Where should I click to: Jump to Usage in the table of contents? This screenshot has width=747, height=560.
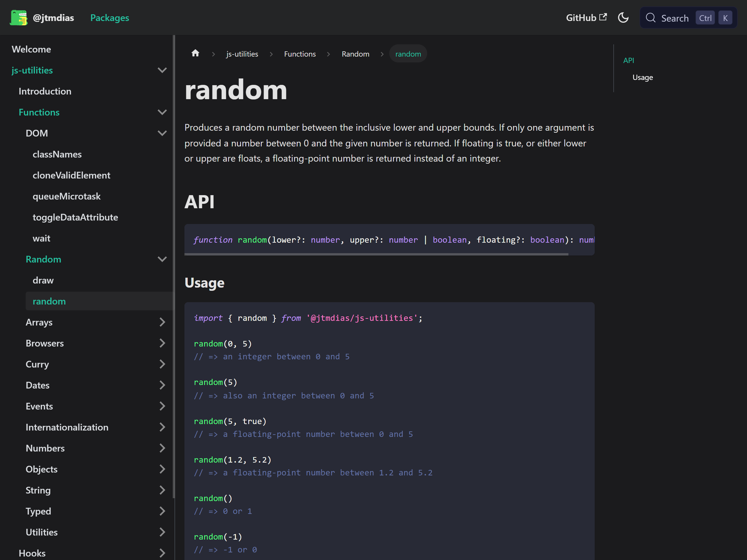click(643, 77)
